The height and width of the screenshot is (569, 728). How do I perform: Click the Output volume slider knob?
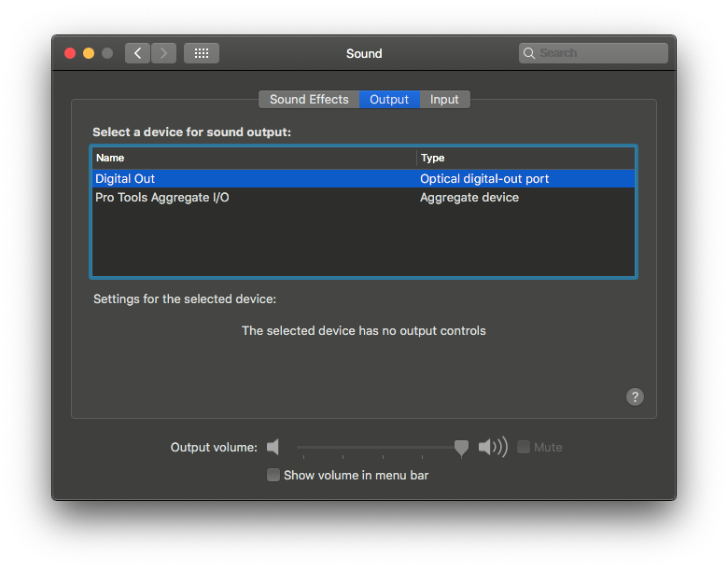point(461,449)
